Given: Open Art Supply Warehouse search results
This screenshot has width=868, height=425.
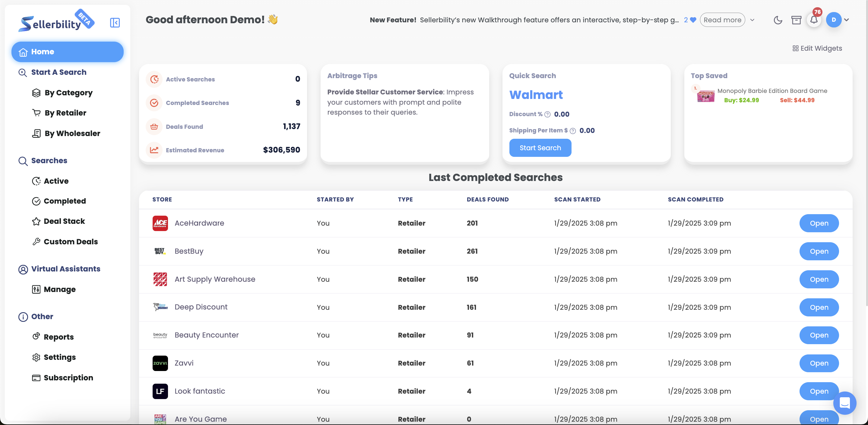Looking at the screenshot, I should pyautogui.click(x=819, y=279).
